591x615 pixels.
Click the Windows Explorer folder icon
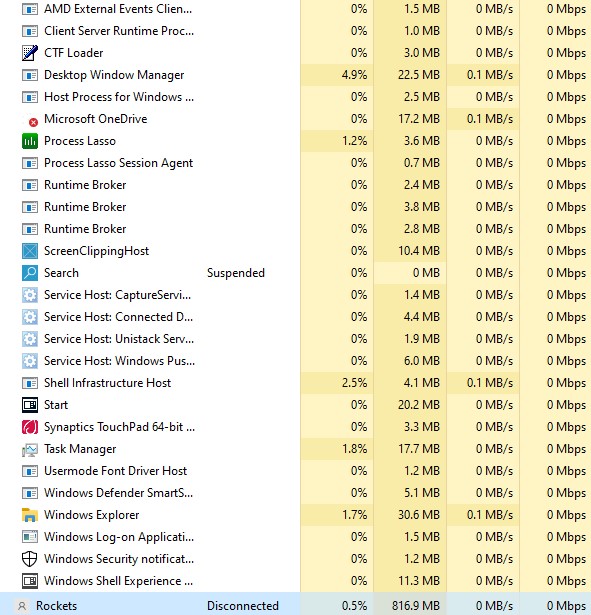(30, 515)
